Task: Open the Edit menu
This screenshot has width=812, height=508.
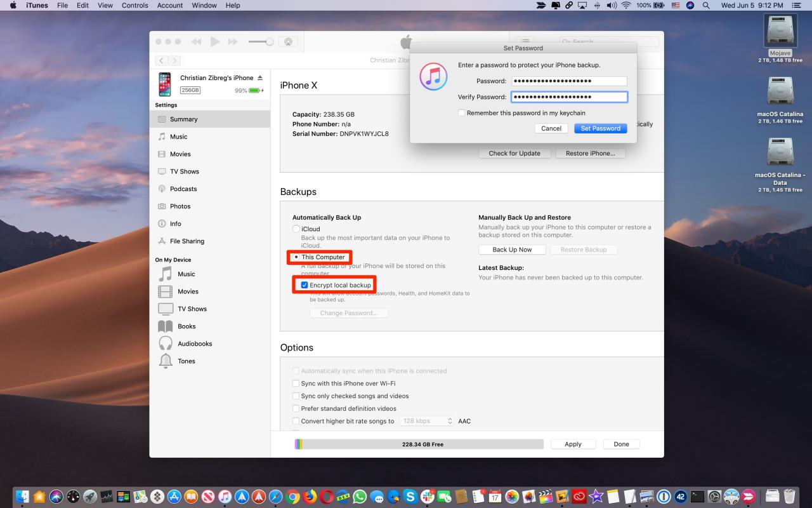Action: pyautogui.click(x=82, y=5)
